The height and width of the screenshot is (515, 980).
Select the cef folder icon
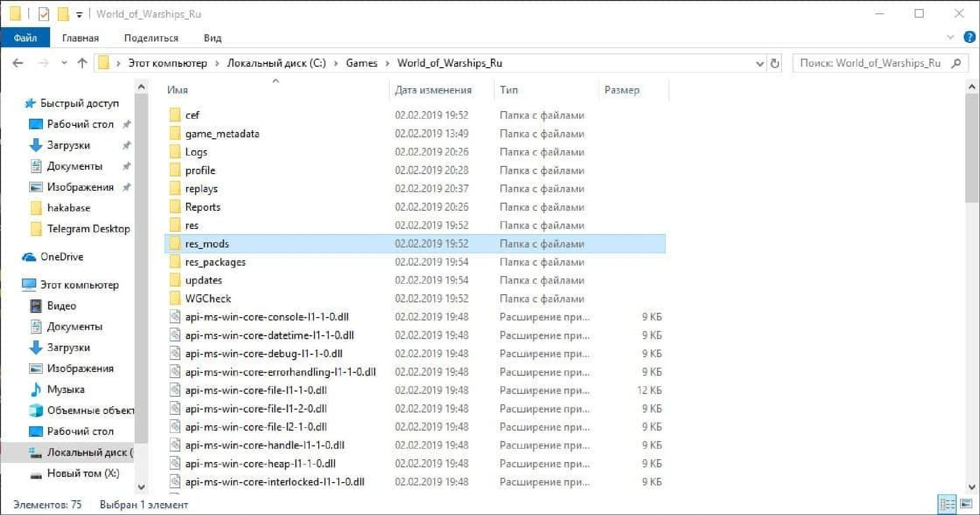175,115
